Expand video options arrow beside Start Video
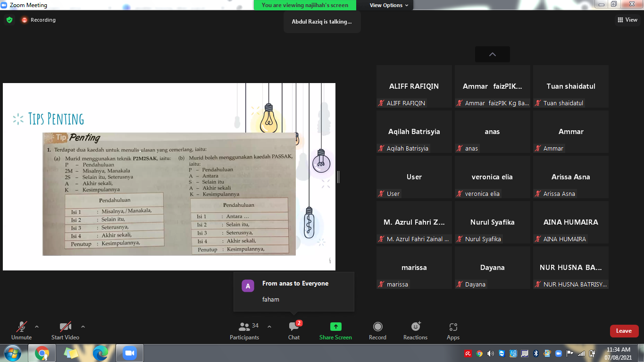The width and height of the screenshot is (644, 362). click(x=83, y=327)
